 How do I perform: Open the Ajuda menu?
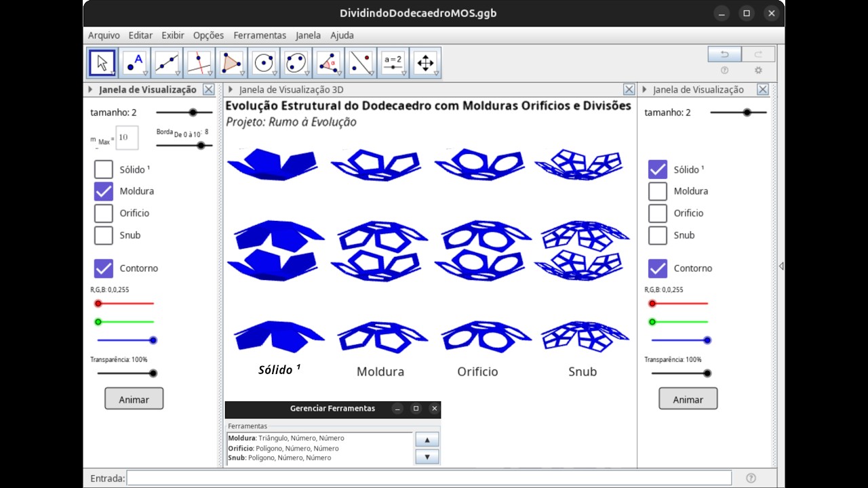[x=342, y=35]
